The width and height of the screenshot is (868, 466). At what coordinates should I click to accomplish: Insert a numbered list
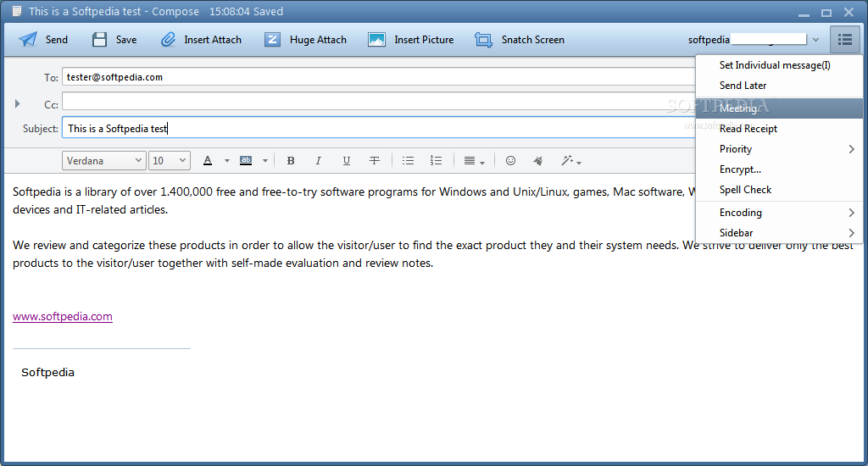[x=437, y=160]
